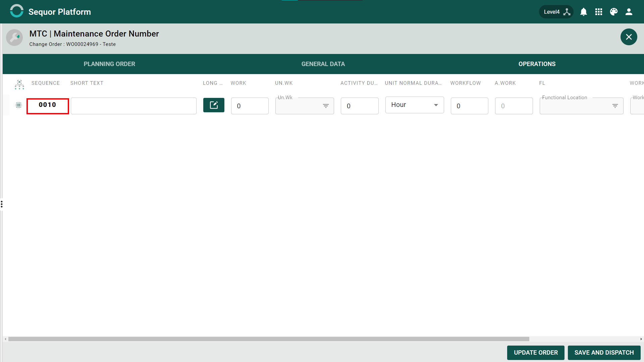Viewport: 644px width, 362px height.
Task: Switch to Planning Order tab
Action: 109,64
